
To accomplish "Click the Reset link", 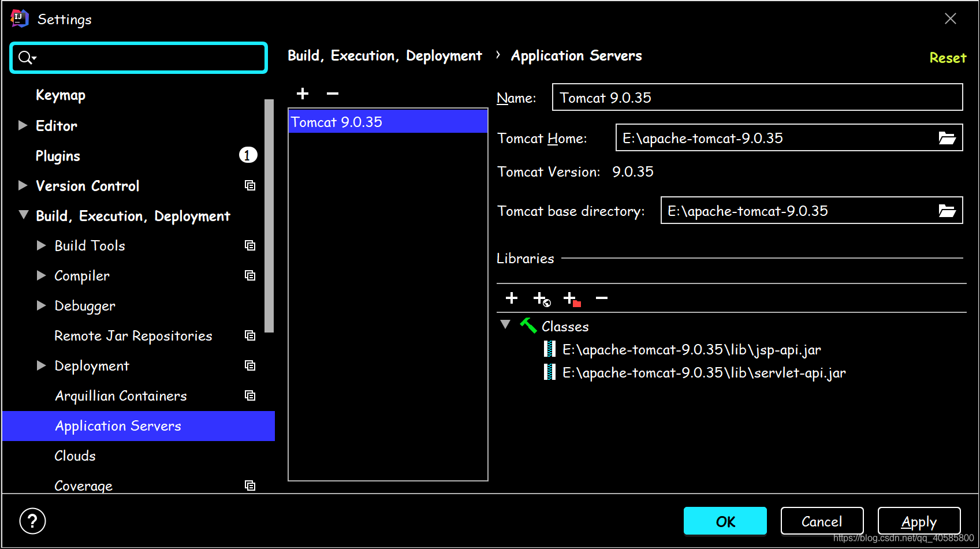I will tap(948, 58).
